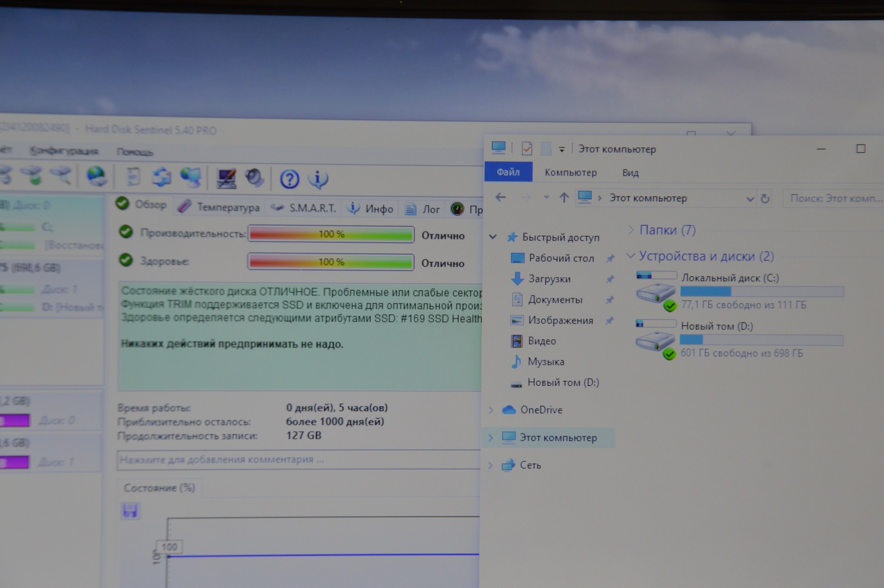Click the monitor with pen toolbar icon
Screen dimensions: 884x588
[x=226, y=178]
